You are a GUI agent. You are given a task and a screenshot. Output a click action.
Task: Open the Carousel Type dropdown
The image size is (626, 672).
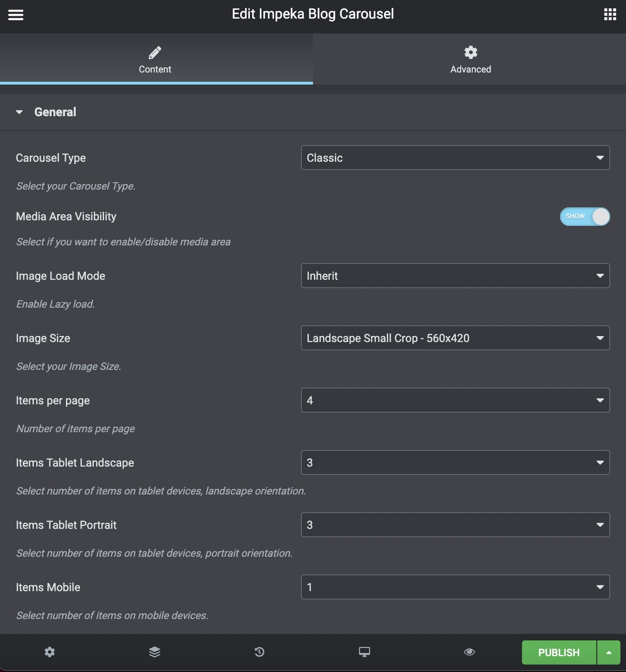click(x=455, y=158)
